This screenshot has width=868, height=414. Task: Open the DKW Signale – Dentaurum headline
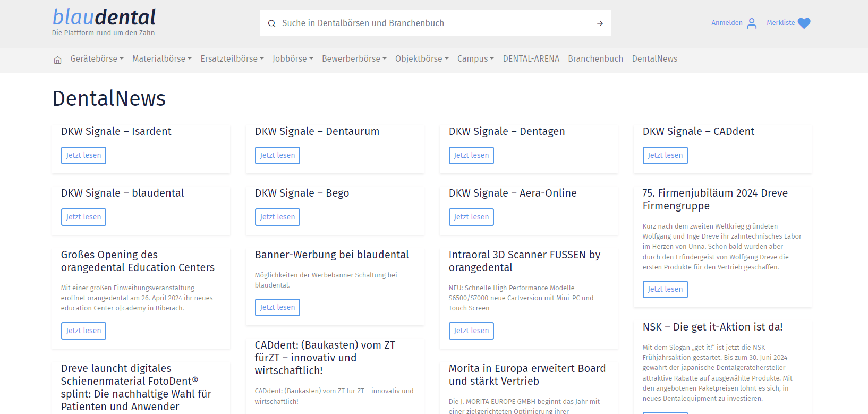[317, 131]
